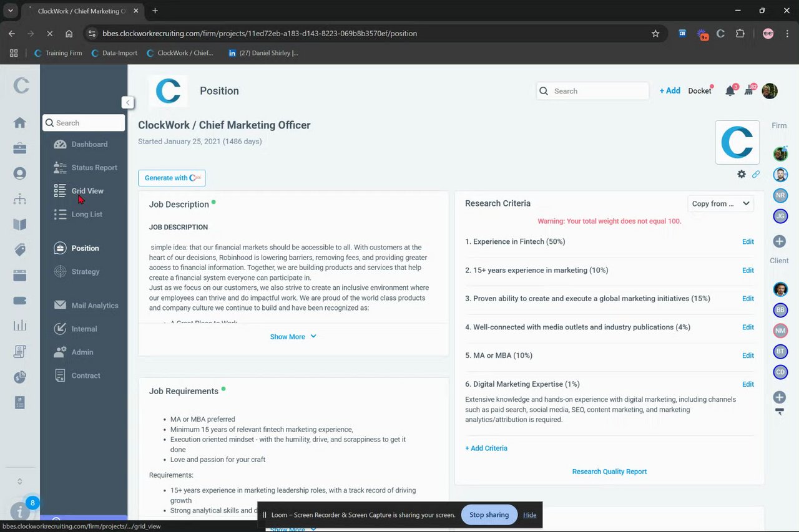Viewport: 799px width, 532px height.
Task: Edit the 15+ years experience in marketing criterion
Action: [748, 271]
